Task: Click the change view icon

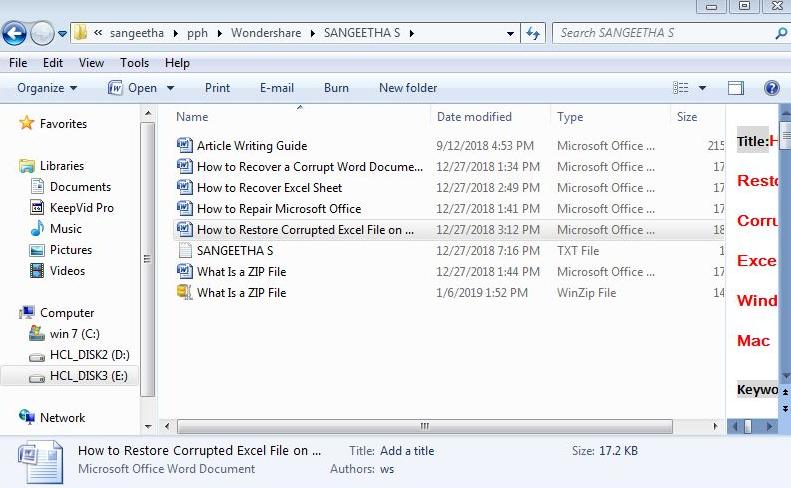Action: 681,88
